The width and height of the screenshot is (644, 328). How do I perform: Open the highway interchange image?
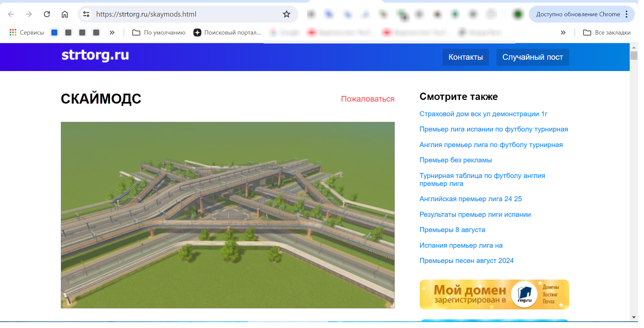click(x=228, y=215)
